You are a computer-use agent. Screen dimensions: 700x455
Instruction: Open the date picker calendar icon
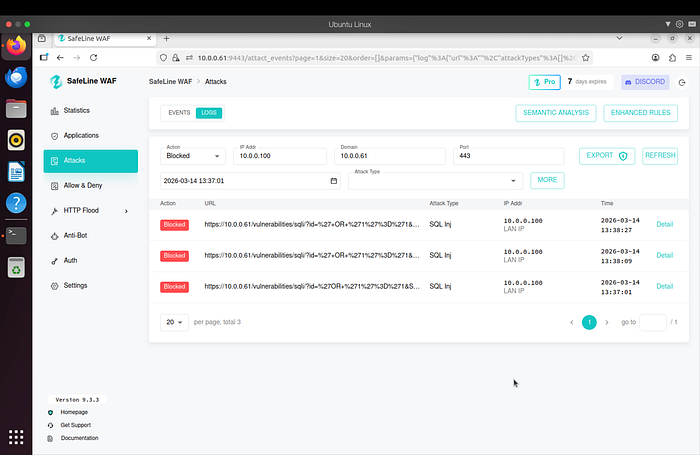coord(333,181)
